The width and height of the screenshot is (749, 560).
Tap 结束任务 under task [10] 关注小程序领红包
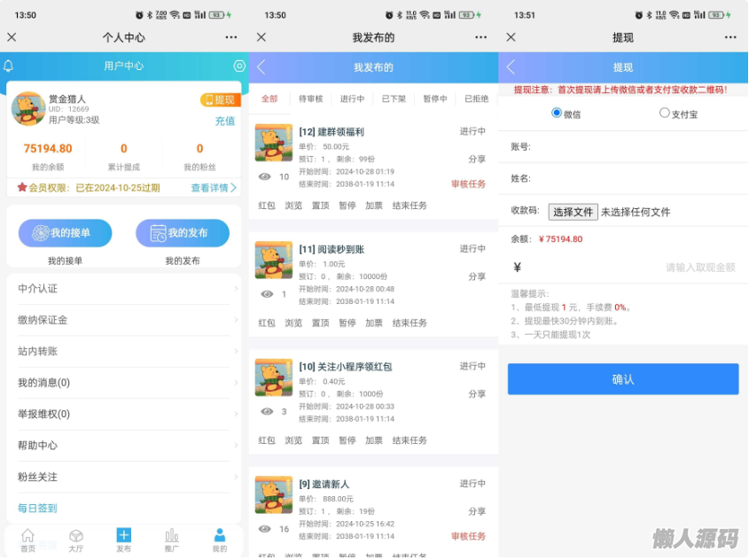click(410, 440)
